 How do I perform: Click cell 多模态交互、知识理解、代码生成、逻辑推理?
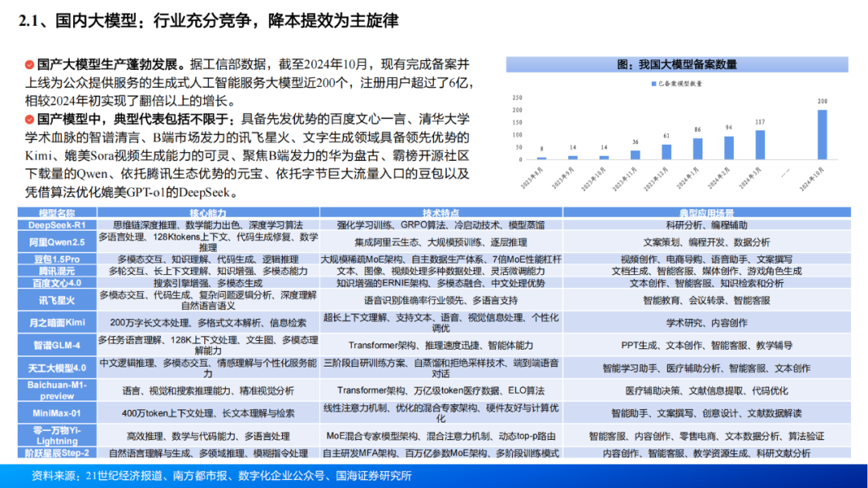click(208, 259)
